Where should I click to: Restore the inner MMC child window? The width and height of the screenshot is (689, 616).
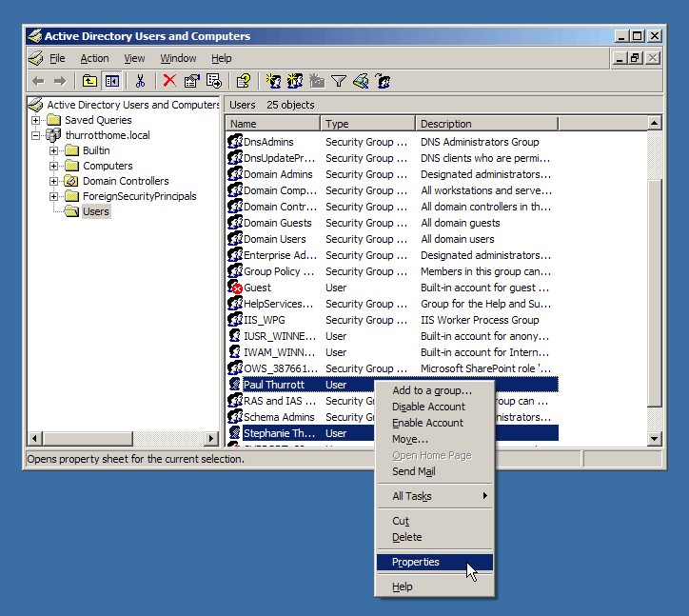point(636,58)
